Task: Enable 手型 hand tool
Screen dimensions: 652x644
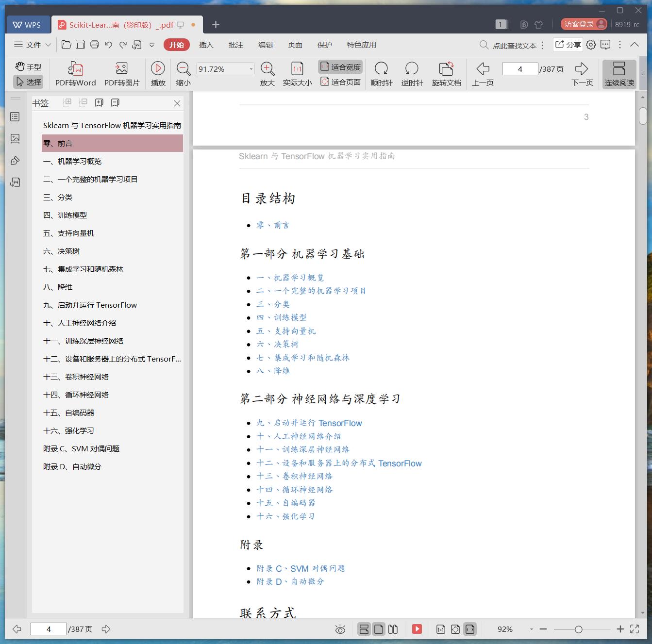Action: 28,67
